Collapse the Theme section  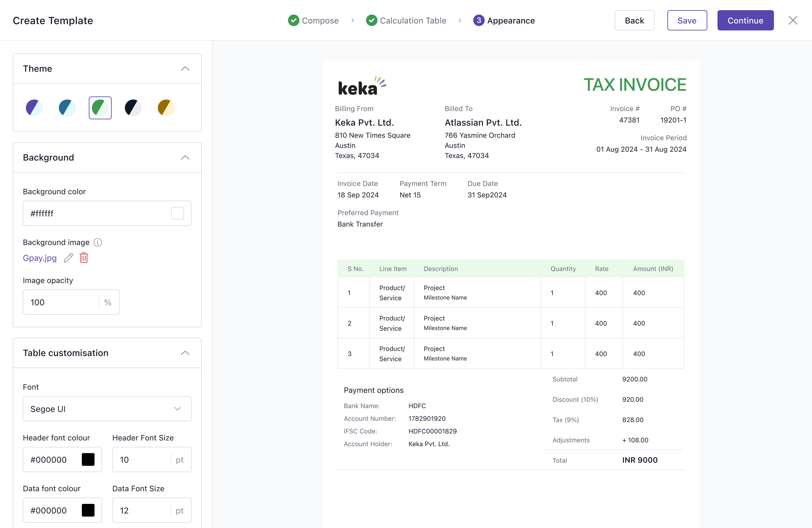185,69
